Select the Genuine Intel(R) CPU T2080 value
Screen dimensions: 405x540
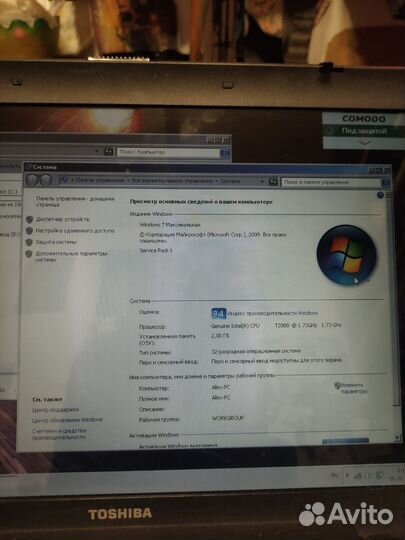click(276, 325)
